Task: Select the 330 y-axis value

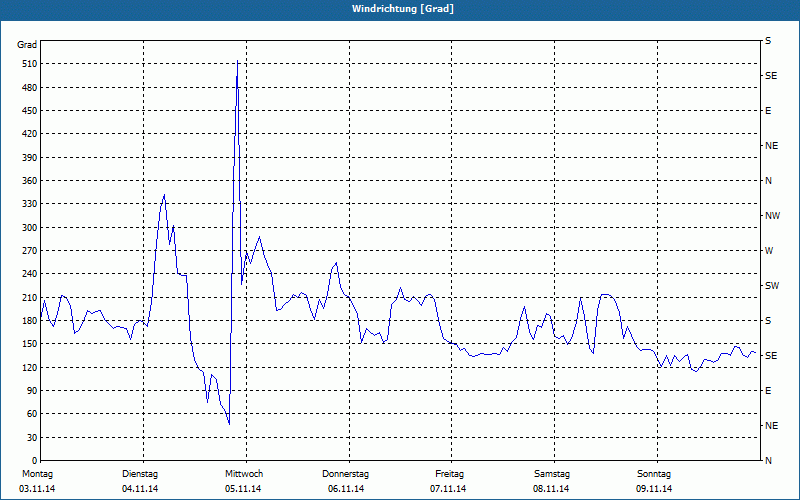Action: [x=29, y=204]
